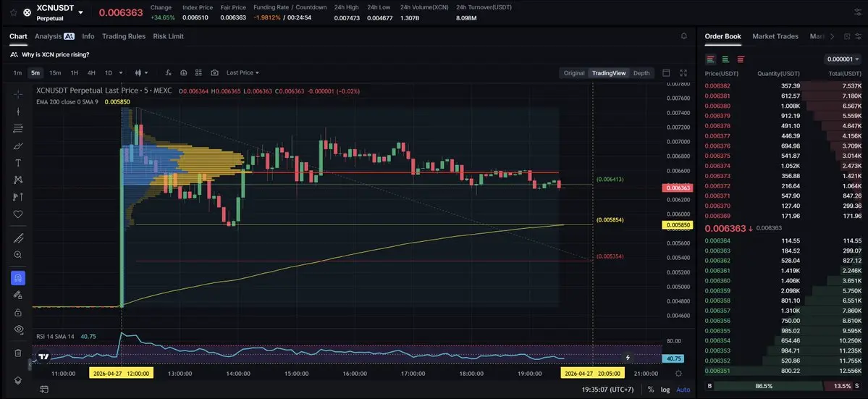Show only buy orders in order book
Screen dimensions: 868x399
725,59
